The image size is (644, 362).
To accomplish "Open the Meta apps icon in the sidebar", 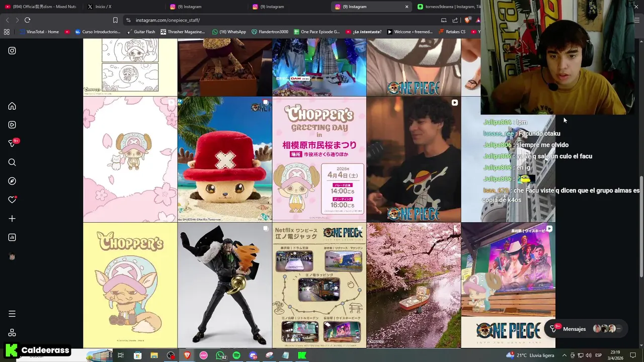I will tap(12, 333).
